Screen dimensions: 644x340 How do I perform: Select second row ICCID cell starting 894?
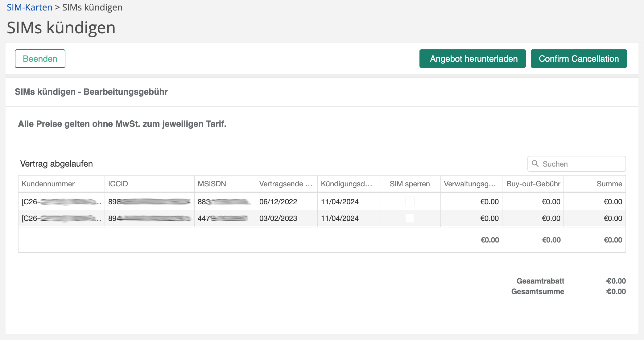coord(149,218)
